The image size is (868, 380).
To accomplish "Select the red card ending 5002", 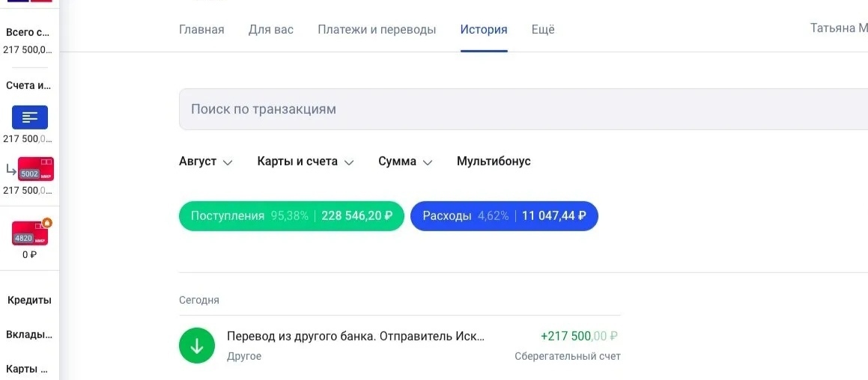I will pyautogui.click(x=35, y=169).
